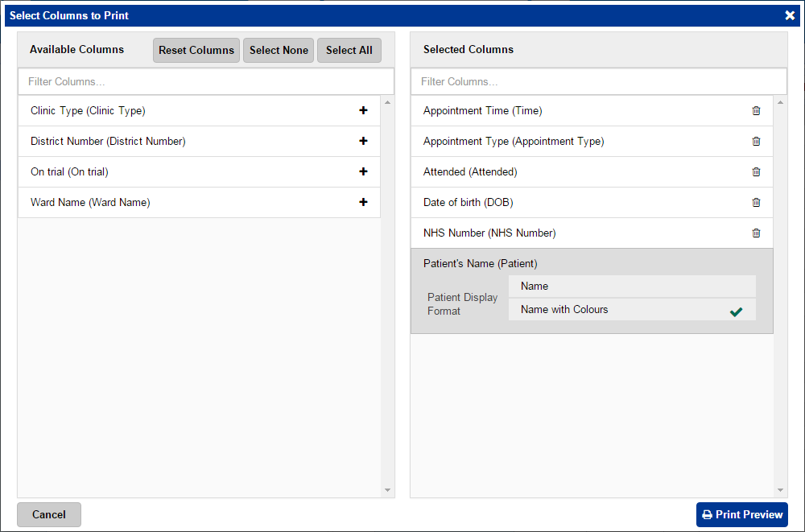Open Print Preview
This screenshot has width=805, height=532.
pyautogui.click(x=741, y=515)
